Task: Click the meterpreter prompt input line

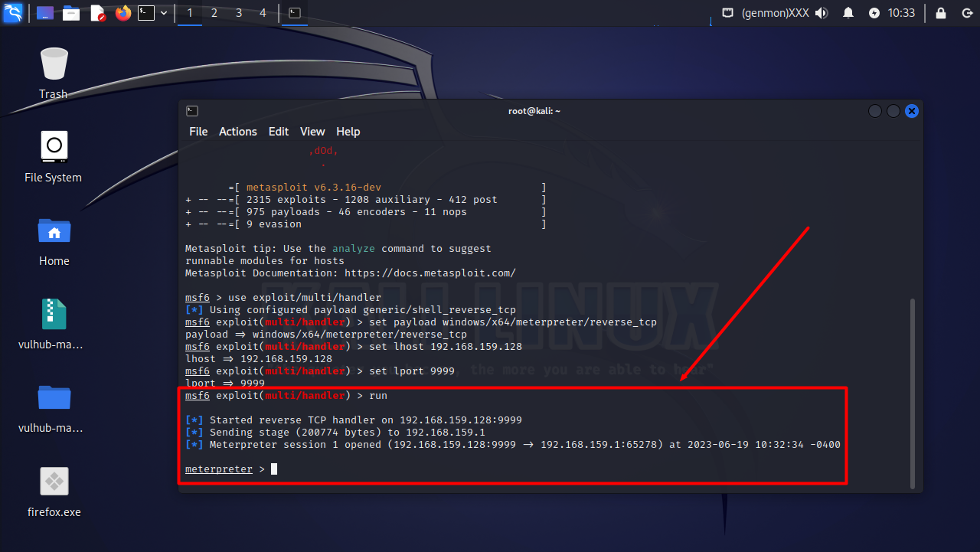Action: pyautogui.click(x=231, y=469)
